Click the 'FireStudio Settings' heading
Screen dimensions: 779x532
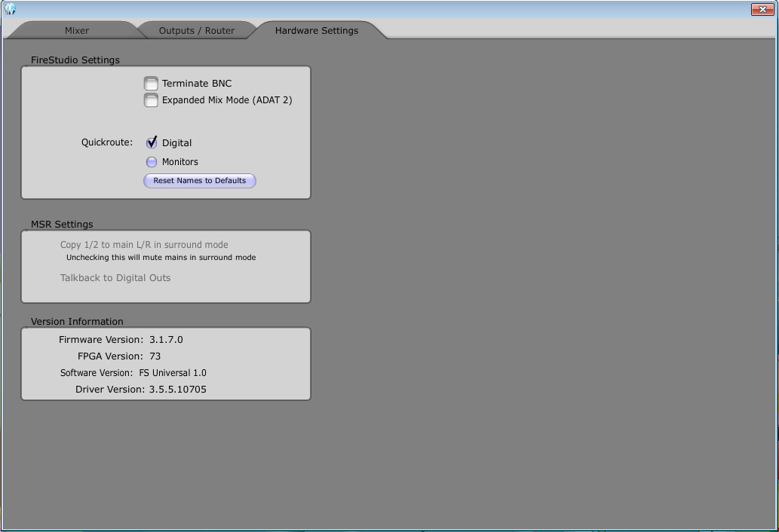pyautogui.click(x=75, y=60)
